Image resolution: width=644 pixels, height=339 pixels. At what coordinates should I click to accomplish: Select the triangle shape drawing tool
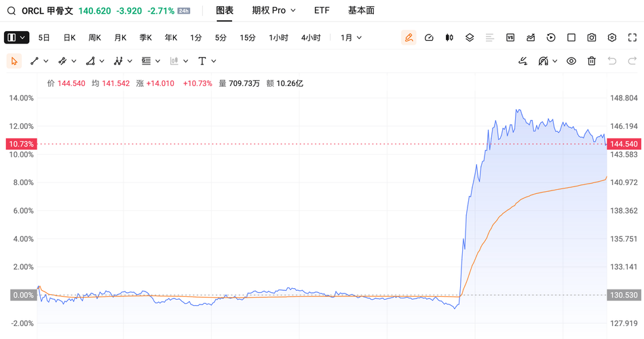pyautogui.click(x=90, y=61)
